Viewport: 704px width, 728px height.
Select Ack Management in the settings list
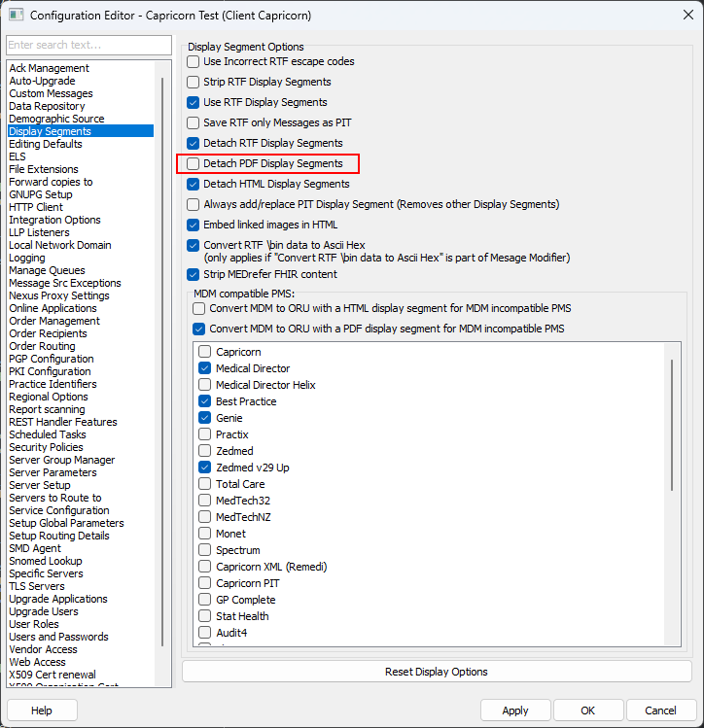coord(49,68)
